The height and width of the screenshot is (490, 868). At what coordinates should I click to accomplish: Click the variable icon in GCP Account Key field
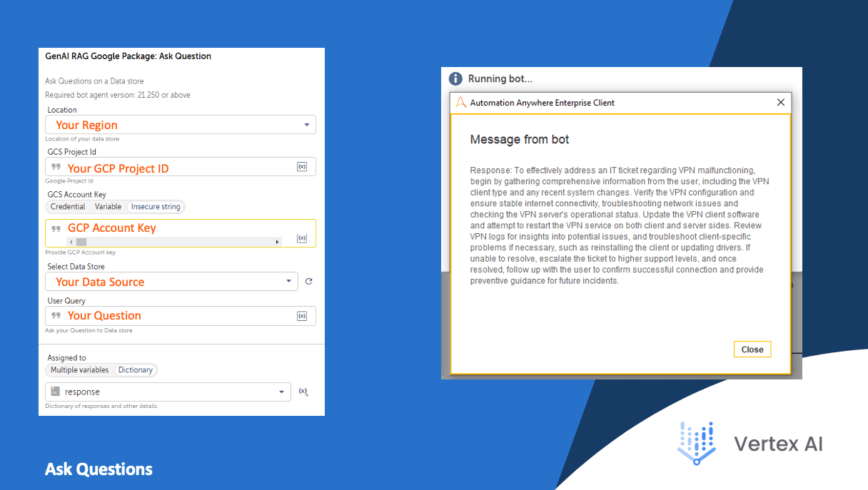point(302,238)
